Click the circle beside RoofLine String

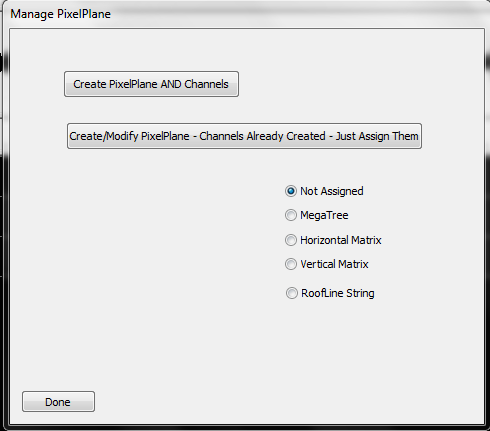pyautogui.click(x=292, y=293)
